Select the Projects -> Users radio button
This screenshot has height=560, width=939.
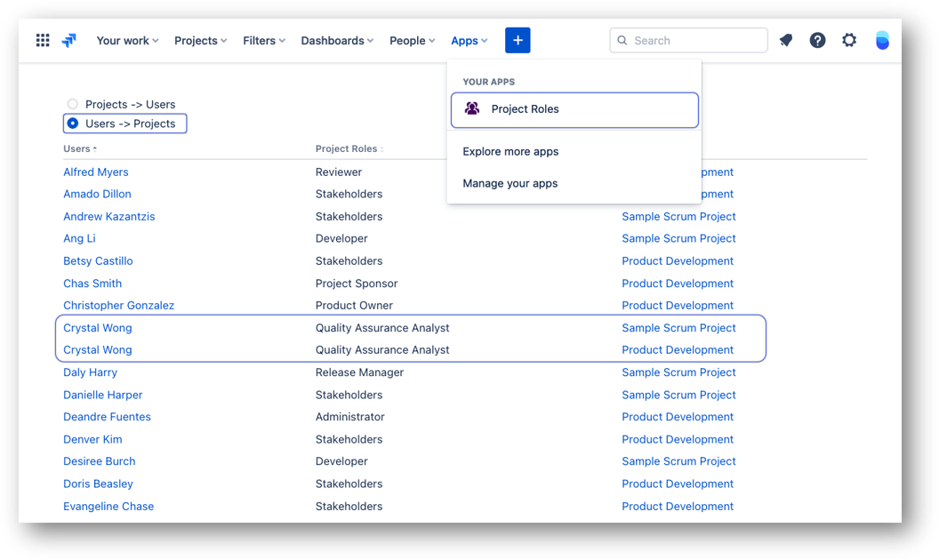point(72,104)
